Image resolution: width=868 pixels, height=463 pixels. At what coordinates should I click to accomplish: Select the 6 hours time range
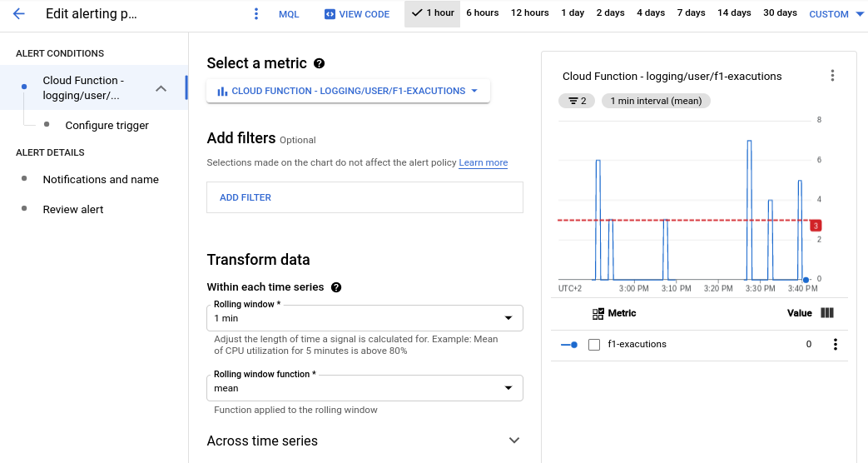coord(482,12)
